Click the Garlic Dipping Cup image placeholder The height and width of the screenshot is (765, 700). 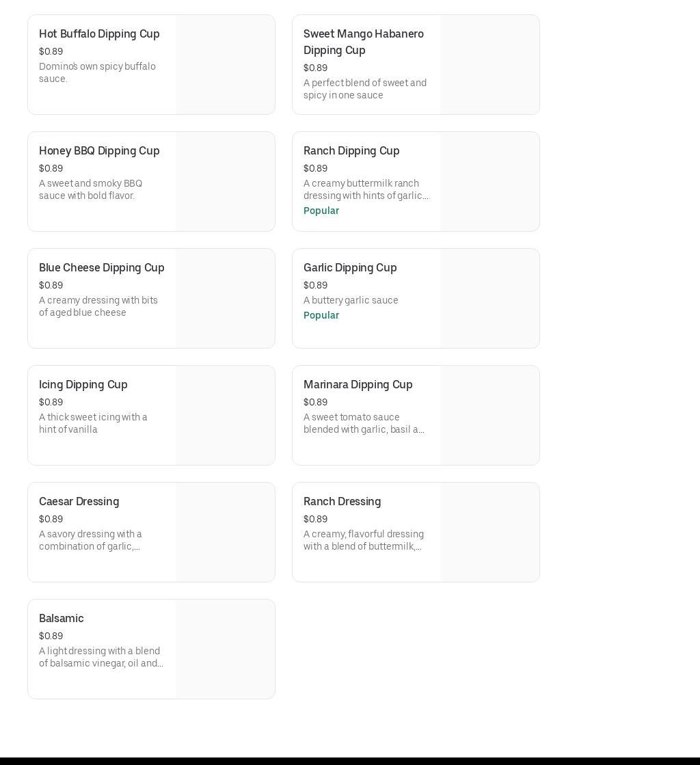coord(489,299)
